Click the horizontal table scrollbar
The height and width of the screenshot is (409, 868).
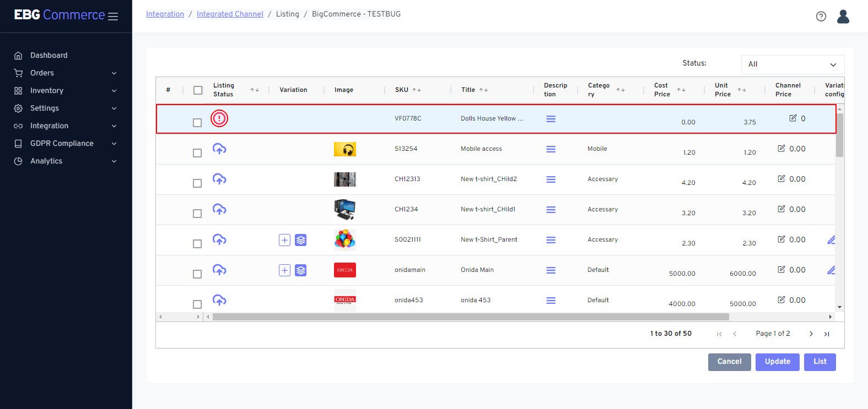coord(470,317)
